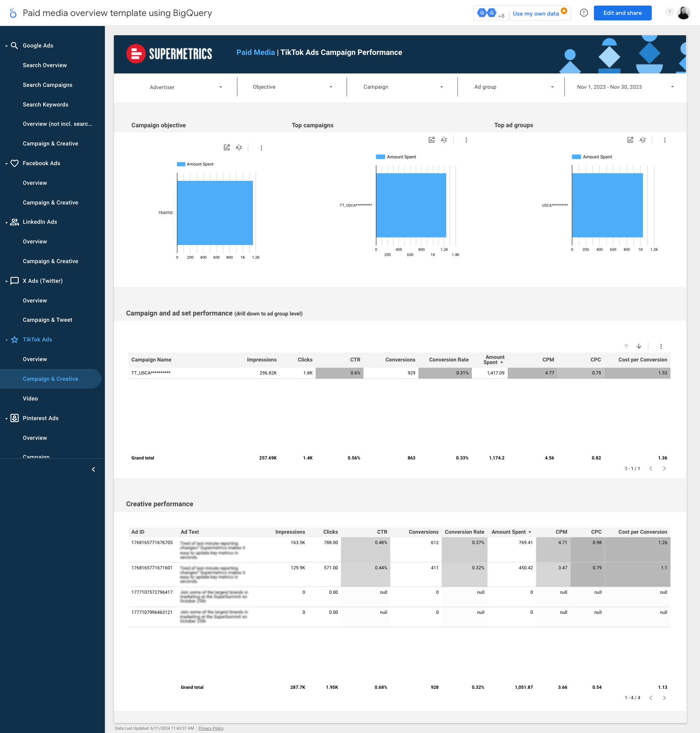Click the report info alert icon

[x=584, y=13]
